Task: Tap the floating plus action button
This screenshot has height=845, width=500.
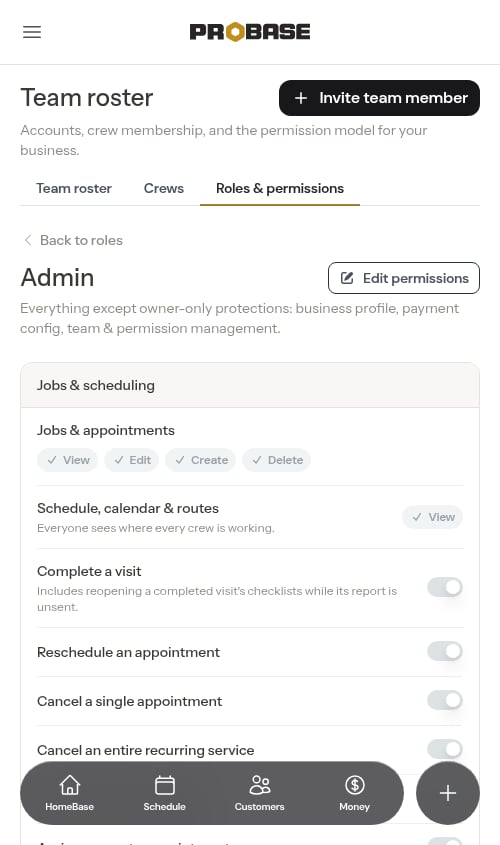Action: click(x=448, y=793)
